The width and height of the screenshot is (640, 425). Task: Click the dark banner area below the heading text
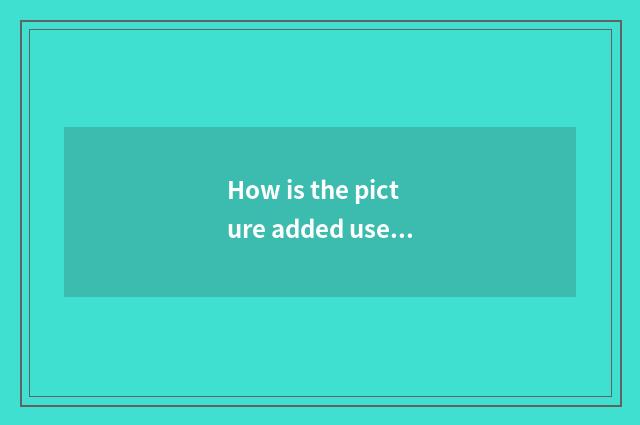click(x=320, y=269)
